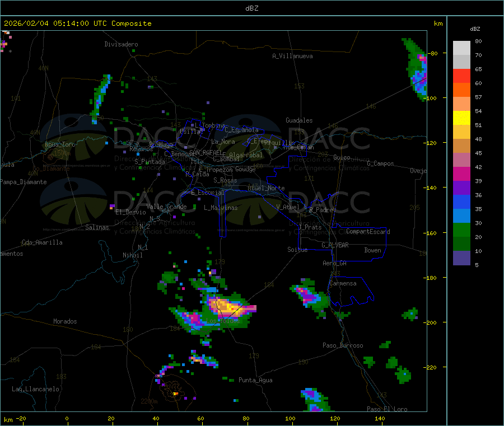504x426 pixels.
Task: Click the G_Campos label
Action: click(381, 163)
